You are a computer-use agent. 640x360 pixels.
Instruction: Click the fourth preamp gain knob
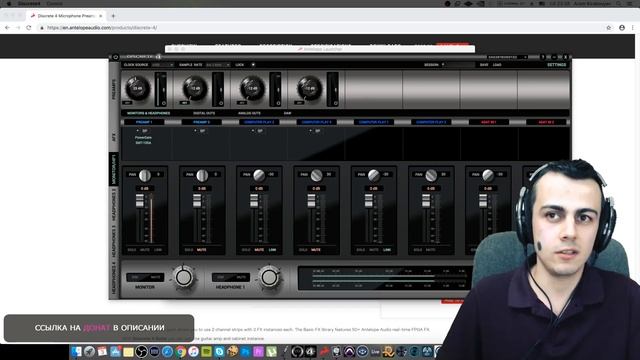[x=310, y=88]
